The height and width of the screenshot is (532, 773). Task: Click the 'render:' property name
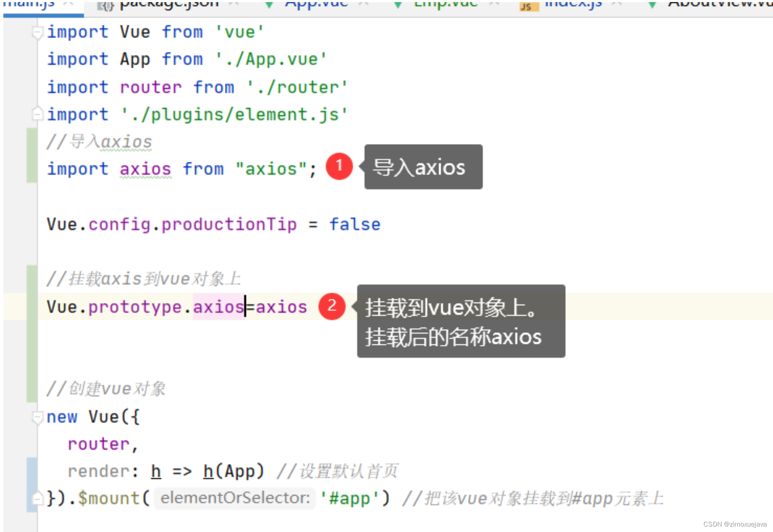pos(103,472)
